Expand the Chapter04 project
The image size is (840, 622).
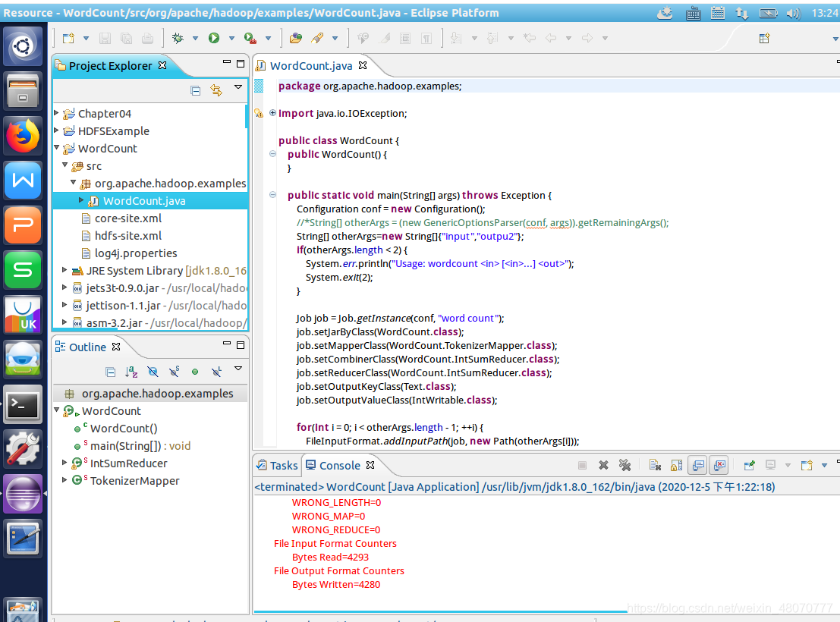coord(57,113)
